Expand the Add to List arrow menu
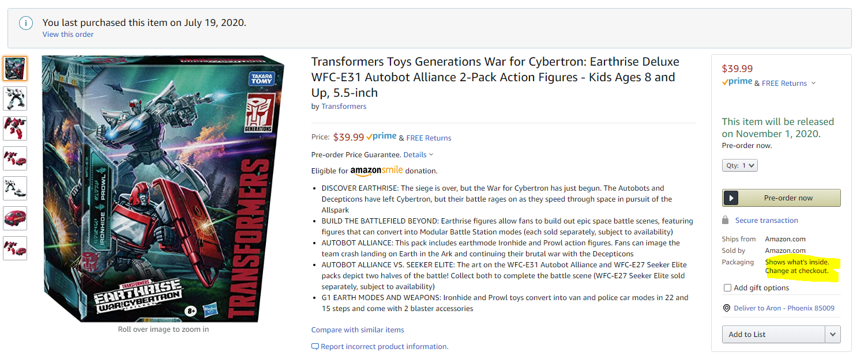868x360 pixels. (x=832, y=334)
